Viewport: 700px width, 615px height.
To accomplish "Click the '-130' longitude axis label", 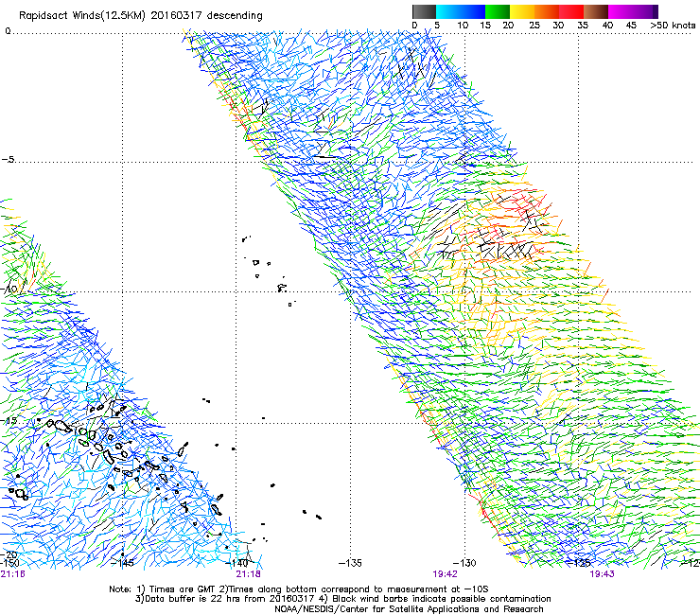I will coord(464,563).
